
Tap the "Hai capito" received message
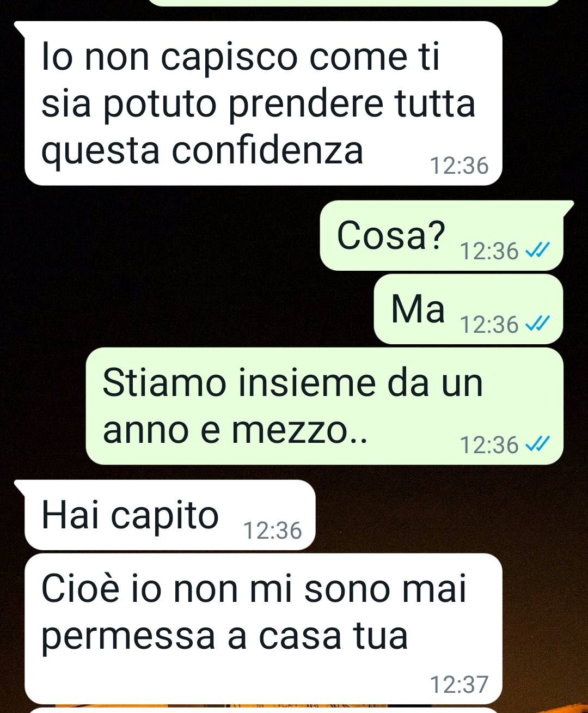pyautogui.click(x=170, y=515)
